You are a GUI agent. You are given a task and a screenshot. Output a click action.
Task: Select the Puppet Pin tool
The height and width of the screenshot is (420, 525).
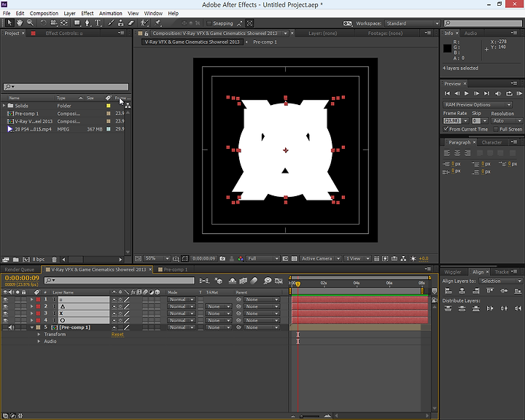point(157,23)
